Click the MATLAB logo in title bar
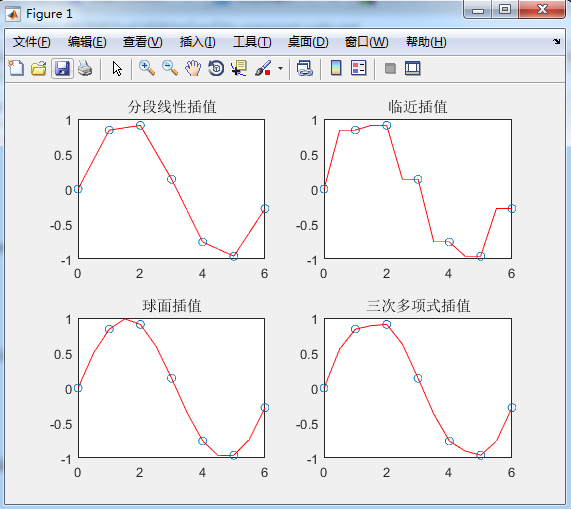This screenshot has height=509, width=571. click(x=13, y=14)
